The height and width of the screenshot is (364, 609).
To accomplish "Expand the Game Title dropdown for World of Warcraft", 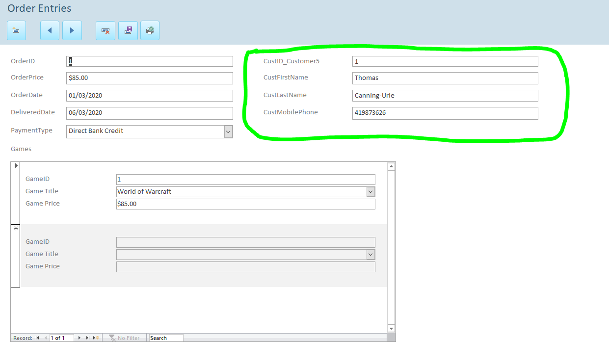I will pyautogui.click(x=371, y=192).
